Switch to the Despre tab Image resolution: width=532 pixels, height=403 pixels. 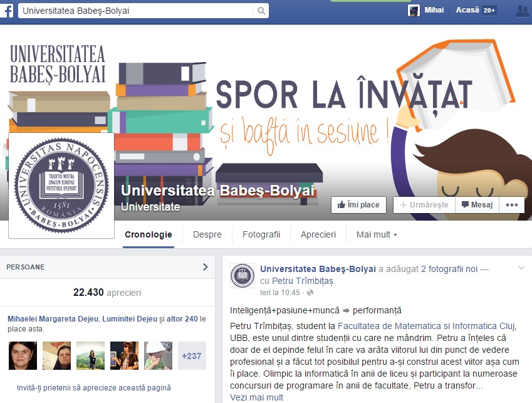[207, 234]
